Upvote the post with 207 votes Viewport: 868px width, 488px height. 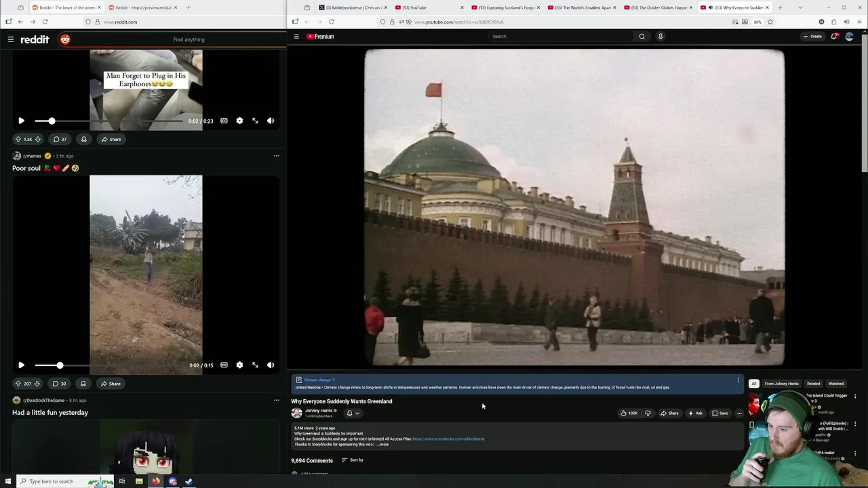tap(18, 384)
